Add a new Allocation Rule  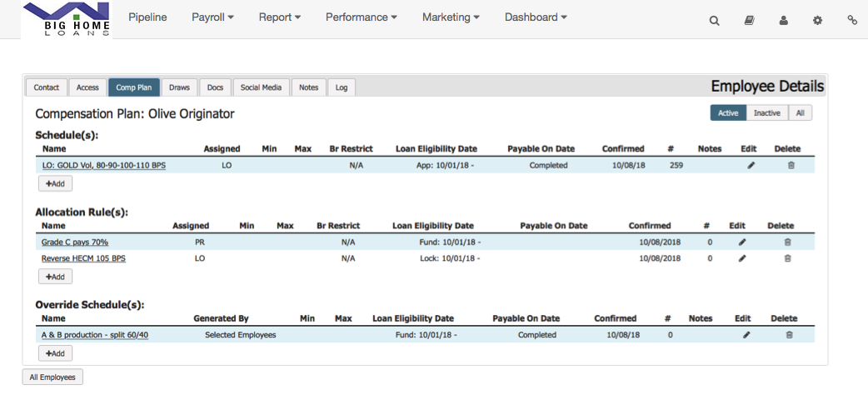[x=55, y=277]
